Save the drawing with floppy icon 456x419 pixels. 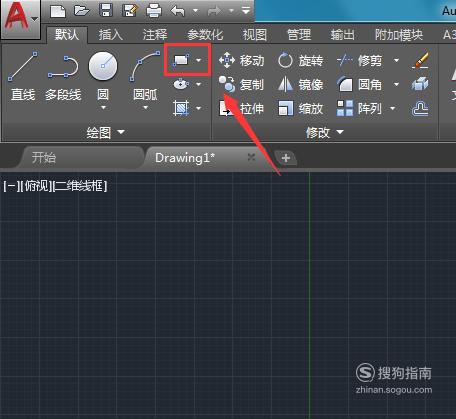(106, 10)
